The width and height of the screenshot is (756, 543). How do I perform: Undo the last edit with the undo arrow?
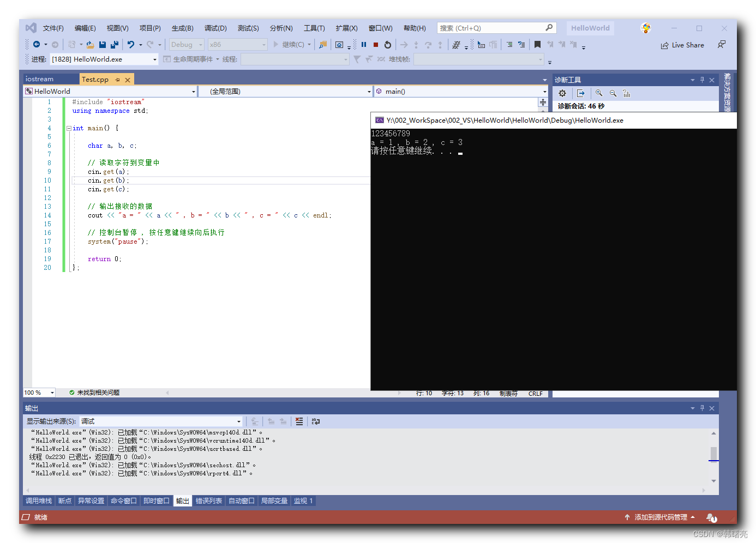pyautogui.click(x=131, y=45)
